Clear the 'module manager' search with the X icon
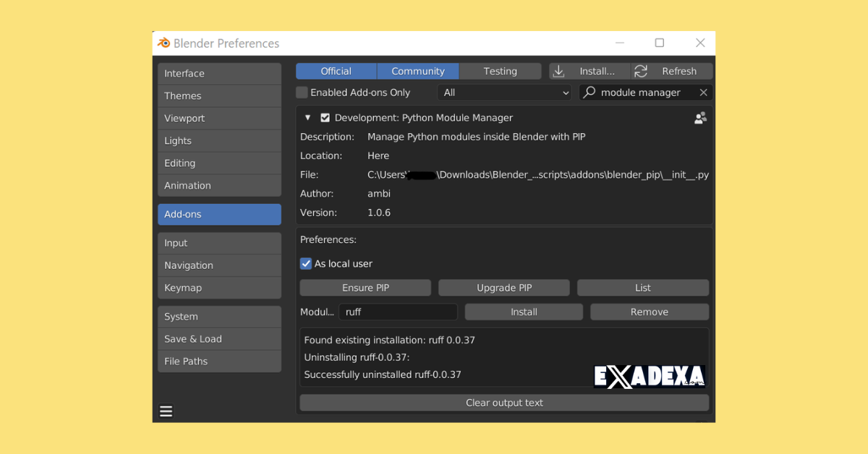 tap(703, 92)
